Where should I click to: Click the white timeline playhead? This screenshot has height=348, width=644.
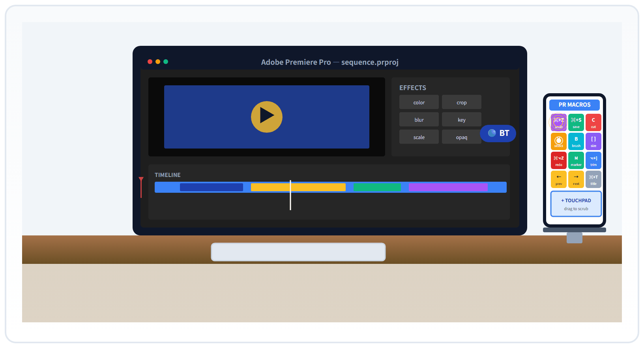tap(290, 195)
